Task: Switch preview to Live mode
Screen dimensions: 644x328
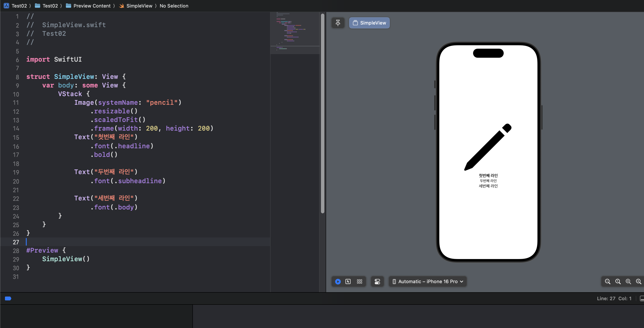Action: (338, 281)
